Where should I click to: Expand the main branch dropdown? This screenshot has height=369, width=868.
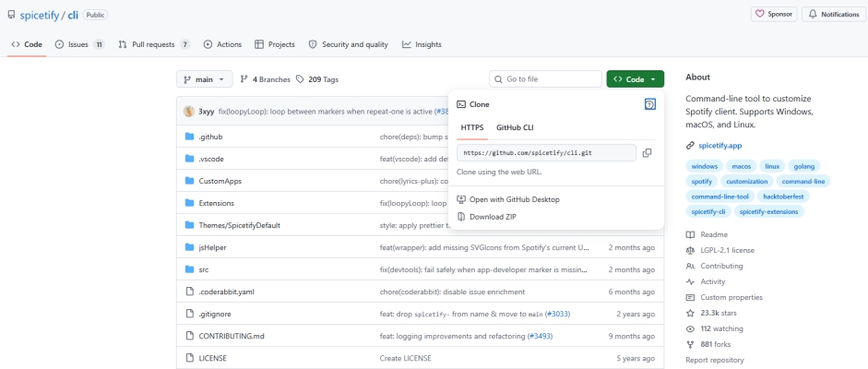[x=204, y=79]
